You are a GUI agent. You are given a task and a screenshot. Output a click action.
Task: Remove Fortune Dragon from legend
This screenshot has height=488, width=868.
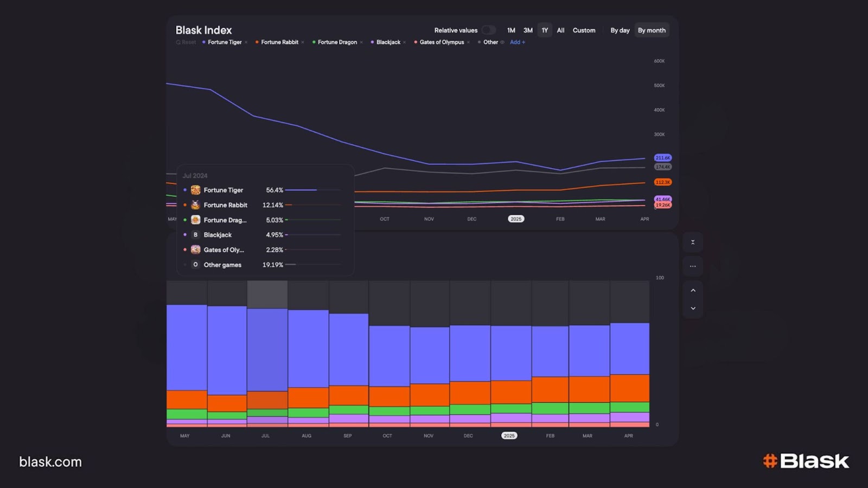361,42
